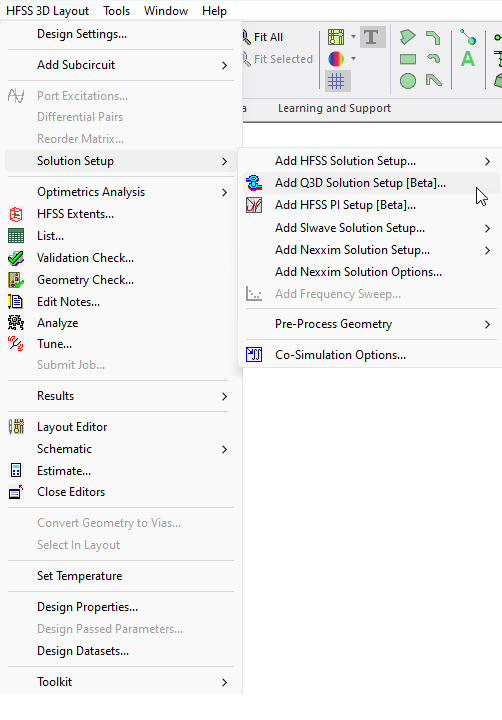Screen dimensions: 502x720
Task: Select the curved arc trace tool
Action: [434, 58]
